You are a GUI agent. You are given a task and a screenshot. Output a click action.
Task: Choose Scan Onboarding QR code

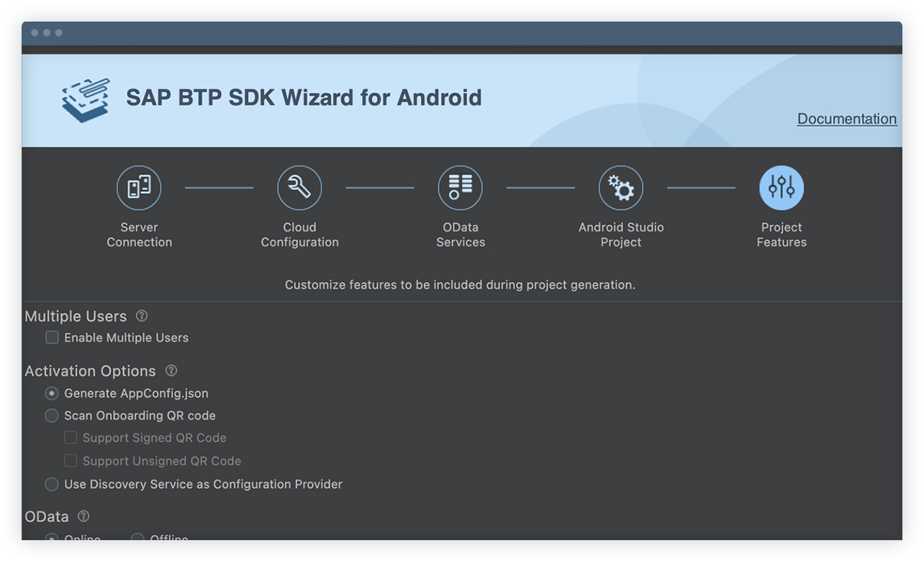pos(51,416)
